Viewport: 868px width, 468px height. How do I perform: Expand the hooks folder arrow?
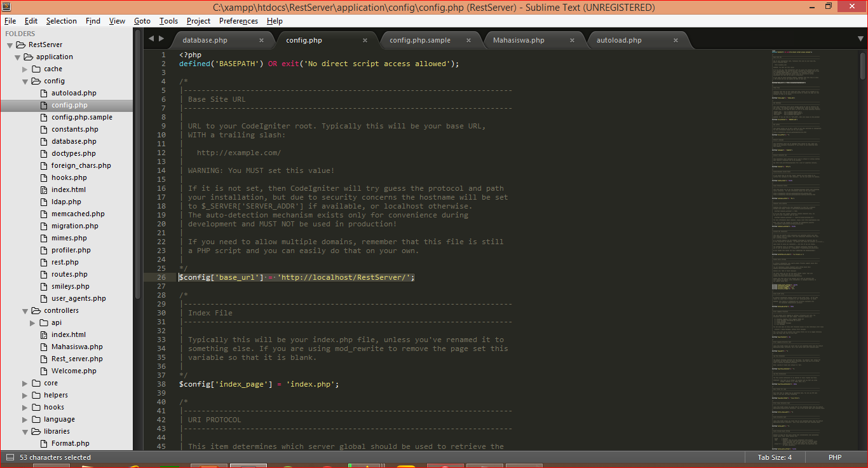pyautogui.click(x=25, y=408)
